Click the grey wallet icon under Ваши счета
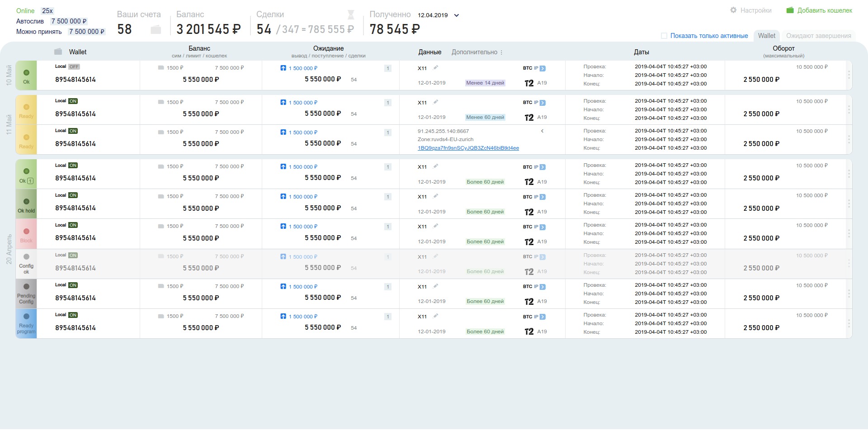 click(156, 30)
